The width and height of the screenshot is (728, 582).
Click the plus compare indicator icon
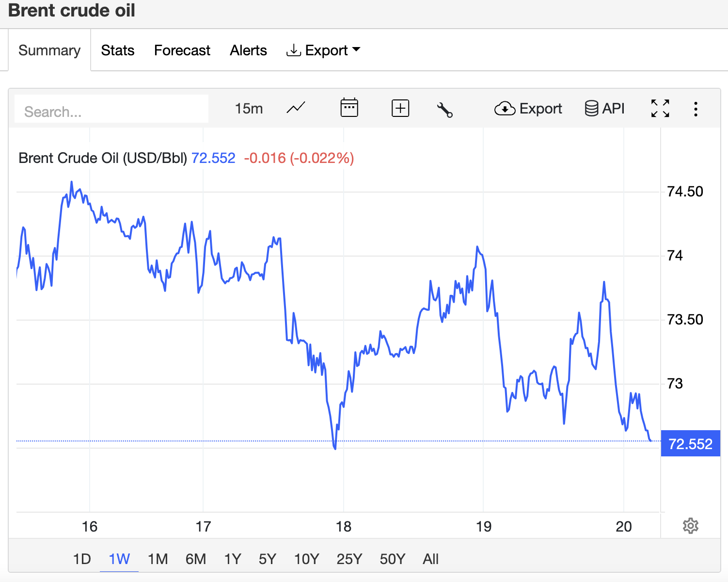[x=400, y=108]
